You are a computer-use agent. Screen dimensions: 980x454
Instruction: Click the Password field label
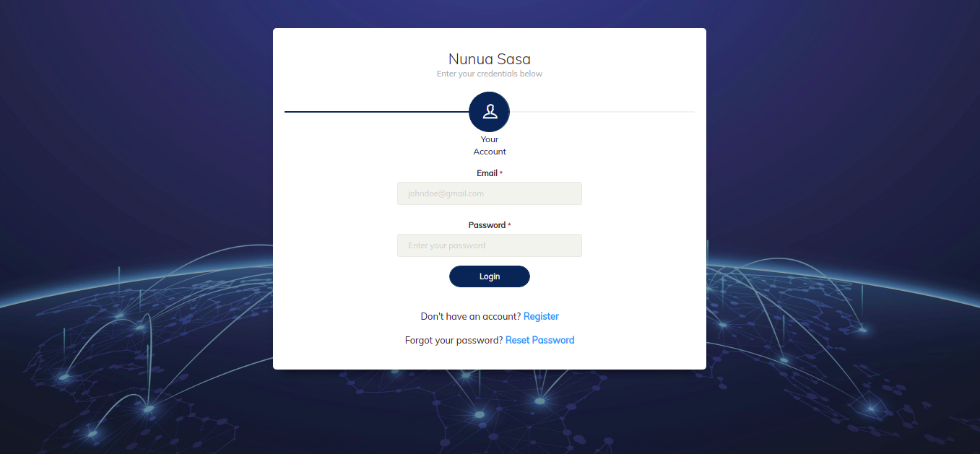coord(487,225)
